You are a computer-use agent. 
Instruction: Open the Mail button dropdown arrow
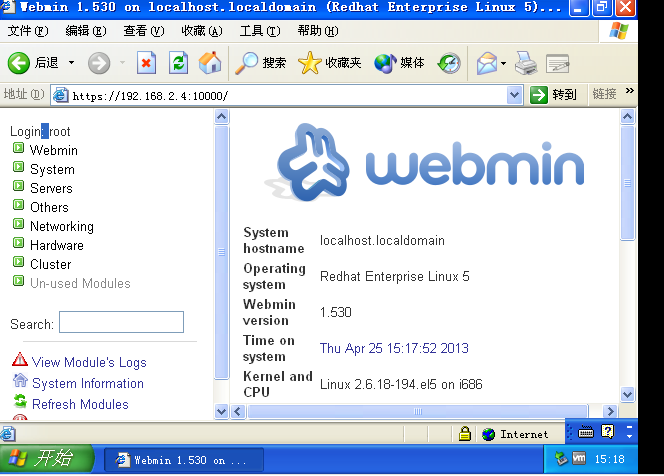503,64
